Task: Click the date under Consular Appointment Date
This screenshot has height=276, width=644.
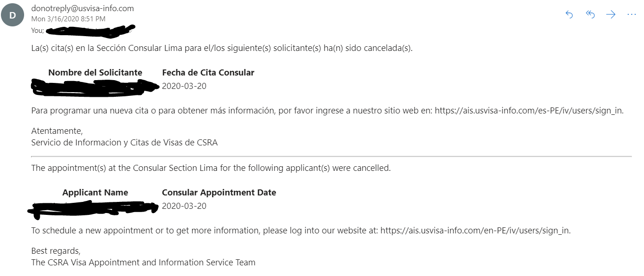Action: pos(184,206)
